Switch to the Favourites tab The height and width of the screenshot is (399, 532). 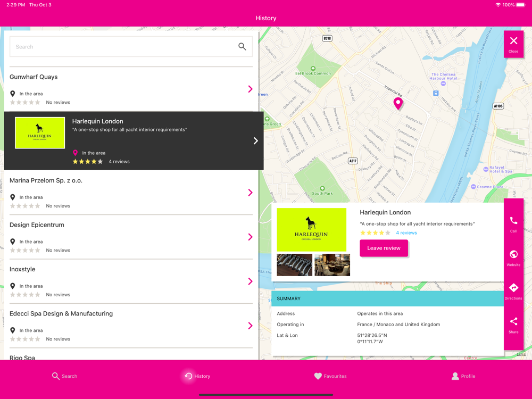coord(330,376)
